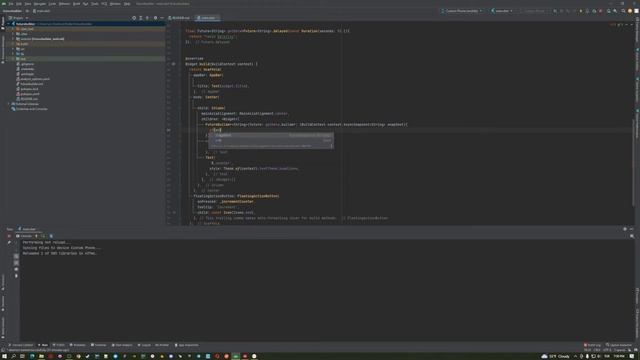
Task: Open the App Inspection tool window
Action: (187, 345)
